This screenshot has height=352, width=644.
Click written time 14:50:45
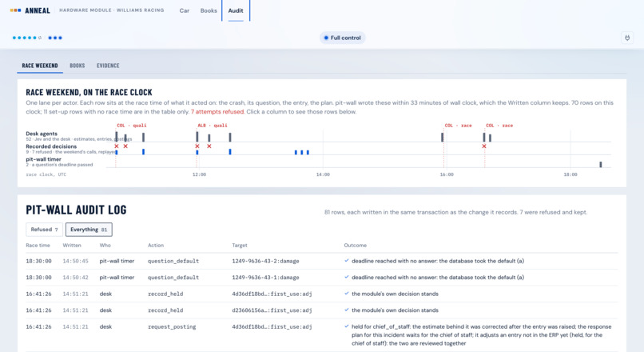pyautogui.click(x=76, y=261)
